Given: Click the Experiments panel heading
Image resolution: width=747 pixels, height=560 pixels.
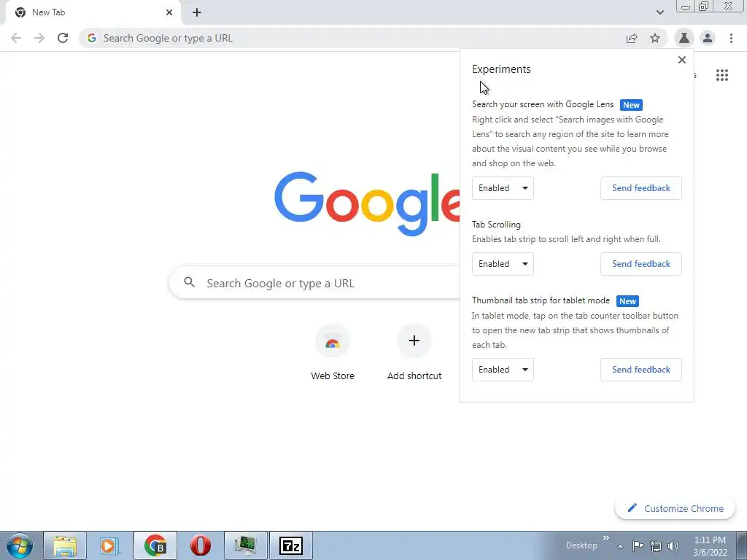Looking at the screenshot, I should (501, 69).
